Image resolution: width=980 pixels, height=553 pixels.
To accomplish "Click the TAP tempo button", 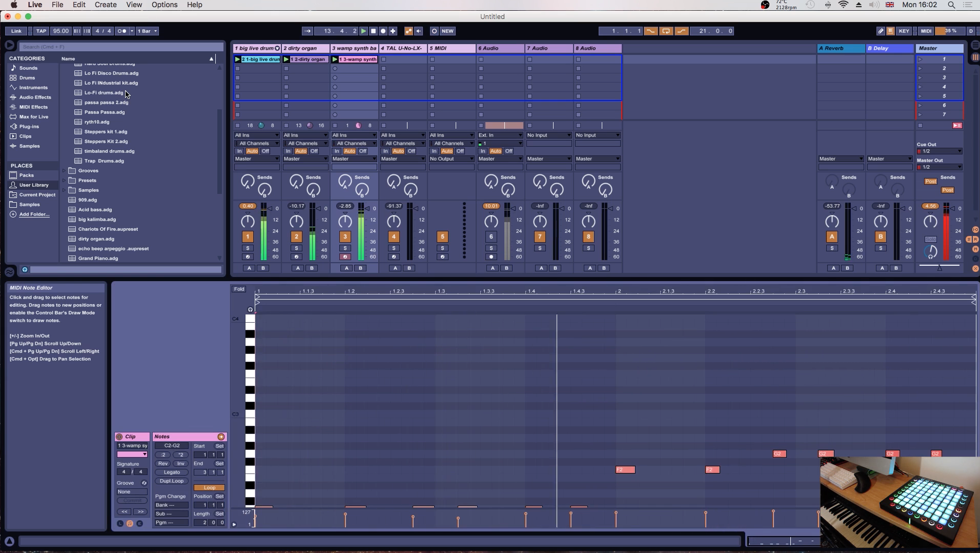I will pos(42,31).
